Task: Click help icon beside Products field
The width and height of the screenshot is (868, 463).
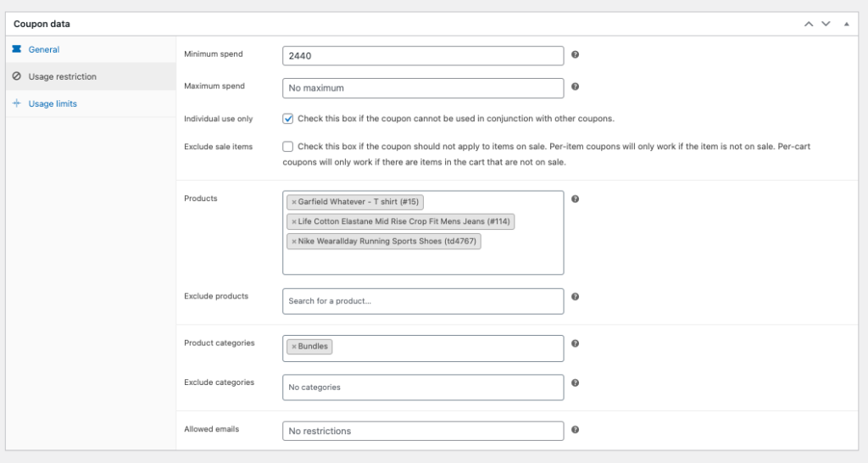Action: click(x=576, y=198)
